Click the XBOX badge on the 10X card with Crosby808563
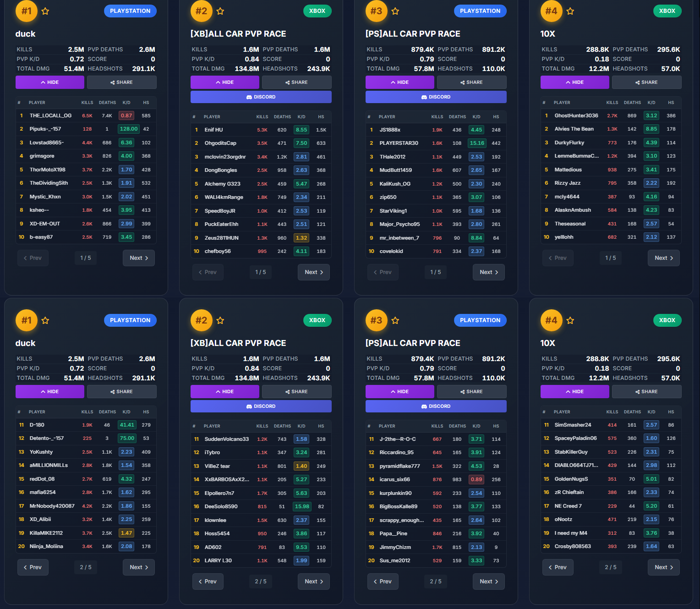 point(667,320)
